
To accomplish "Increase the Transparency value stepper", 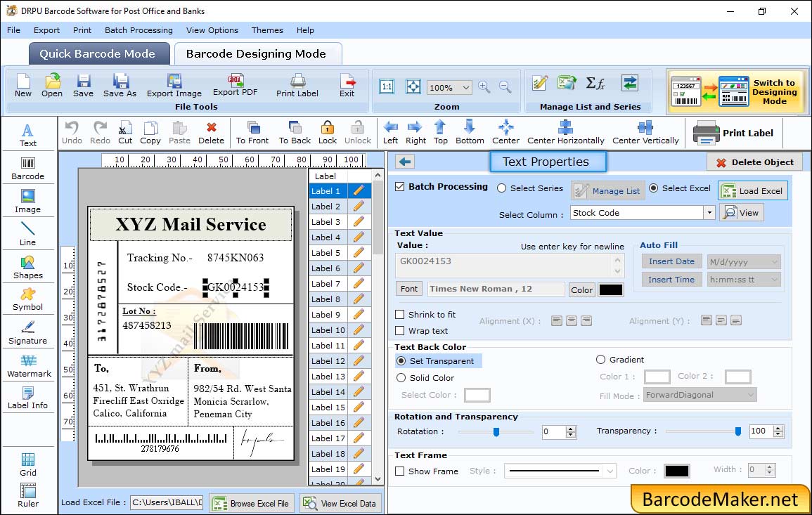I will [778, 428].
